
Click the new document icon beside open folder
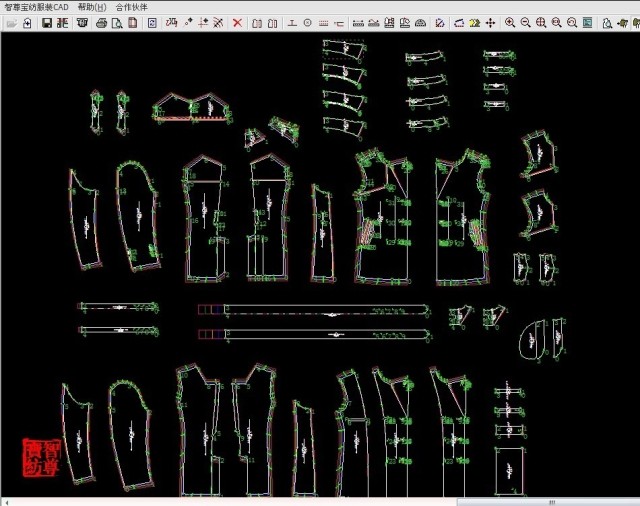pyautogui.click(x=28, y=22)
